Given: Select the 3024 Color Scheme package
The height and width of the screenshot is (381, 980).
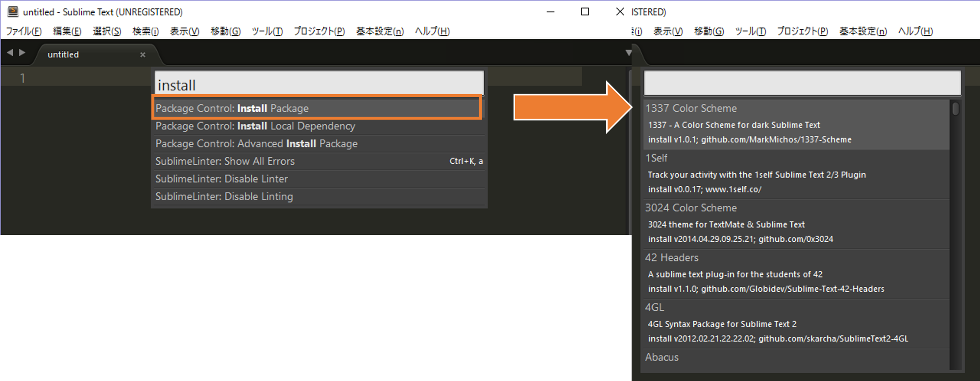Looking at the screenshot, I should (x=796, y=224).
